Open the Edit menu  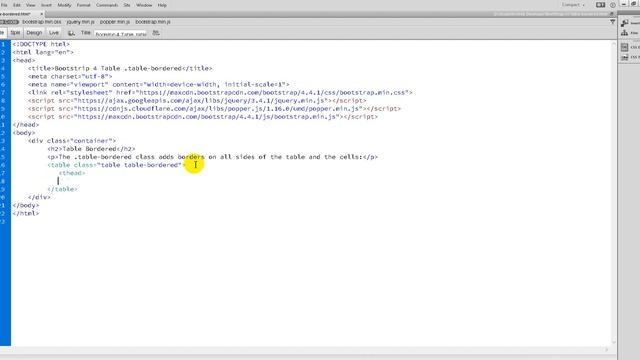click(x=17, y=5)
